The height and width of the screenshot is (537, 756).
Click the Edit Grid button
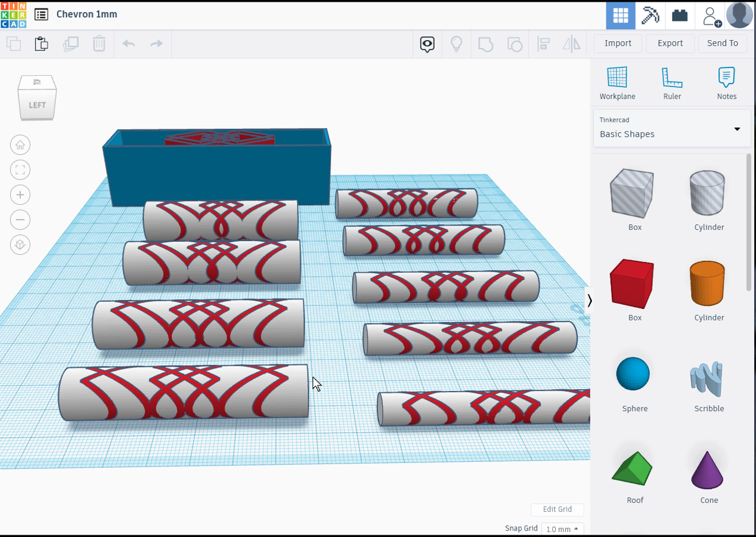557,510
